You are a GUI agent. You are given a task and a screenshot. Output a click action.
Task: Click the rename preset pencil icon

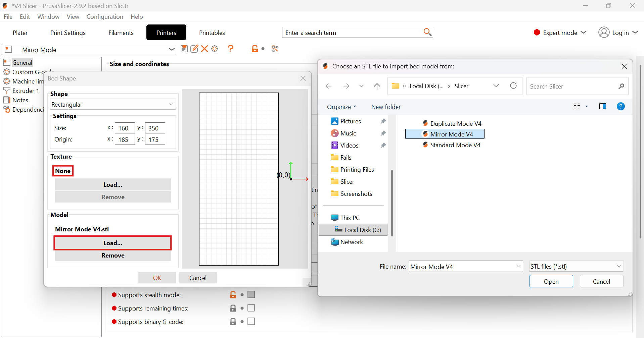(194, 49)
